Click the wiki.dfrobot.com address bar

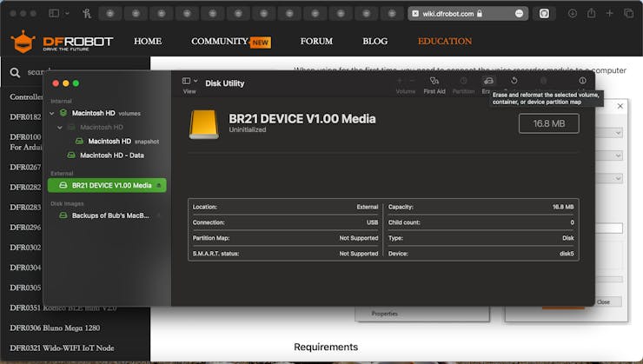(467, 14)
